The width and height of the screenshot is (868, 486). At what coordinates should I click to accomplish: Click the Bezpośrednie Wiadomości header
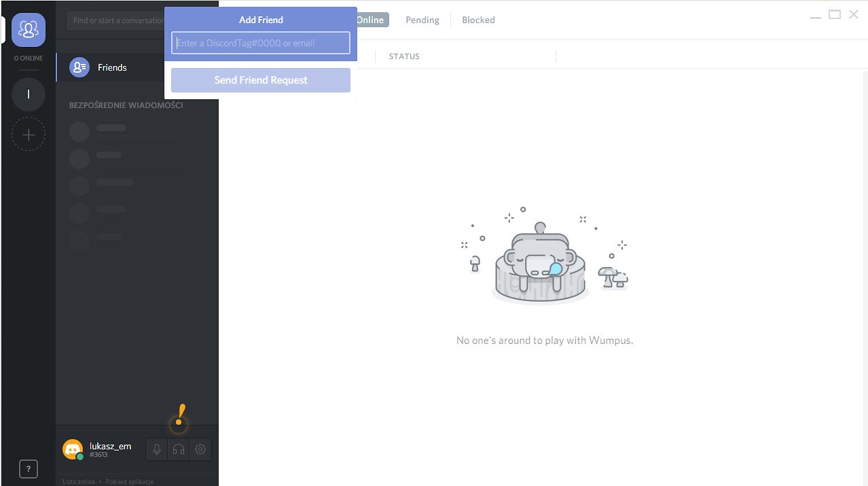click(x=126, y=105)
